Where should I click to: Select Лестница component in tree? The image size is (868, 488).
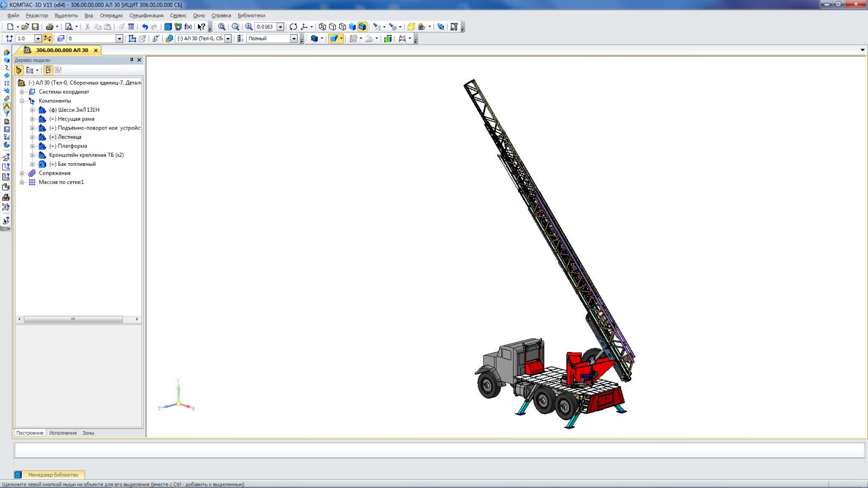69,137
